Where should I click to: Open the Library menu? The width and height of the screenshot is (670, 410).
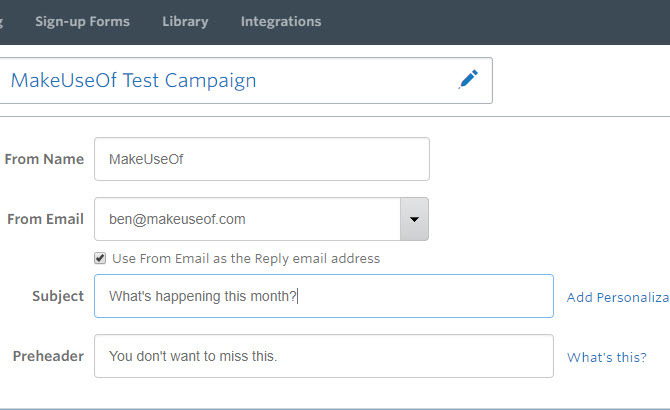[185, 21]
